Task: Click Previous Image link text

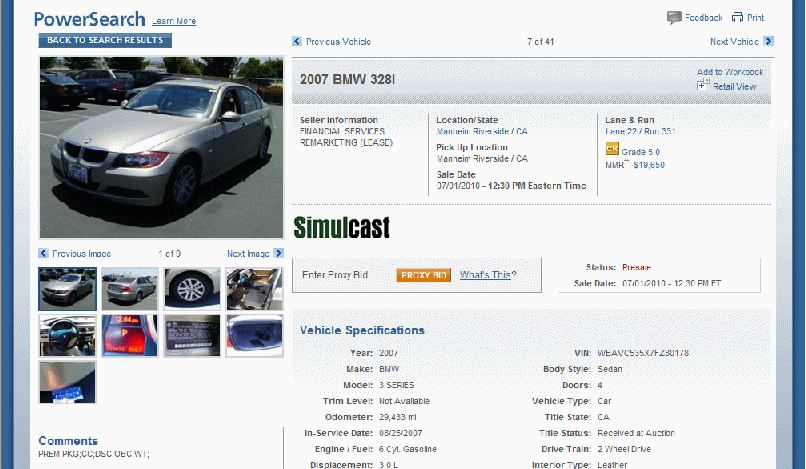Action: (x=81, y=254)
